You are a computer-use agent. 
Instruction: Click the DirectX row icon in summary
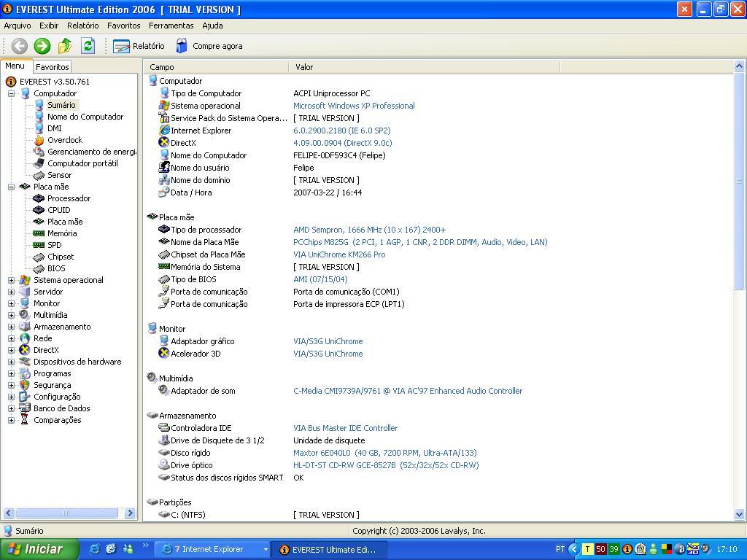(164, 142)
